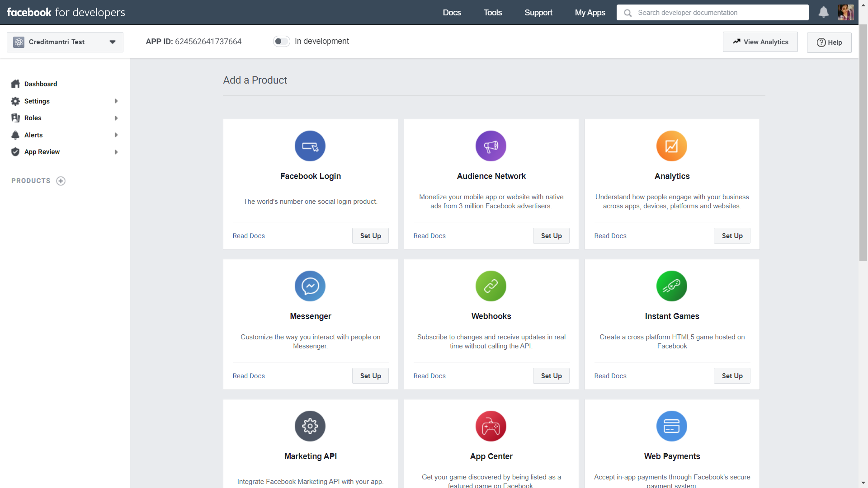The height and width of the screenshot is (488, 868).
Task: Open the Support menu in top bar
Action: (x=538, y=13)
